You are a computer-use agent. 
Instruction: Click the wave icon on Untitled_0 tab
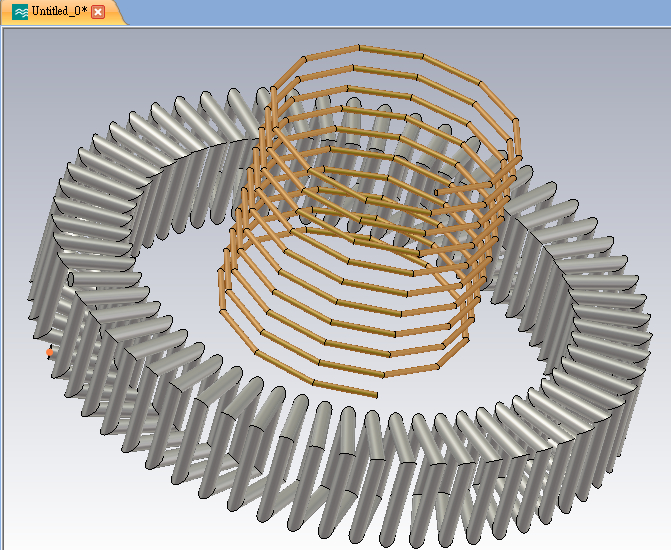click(20, 12)
